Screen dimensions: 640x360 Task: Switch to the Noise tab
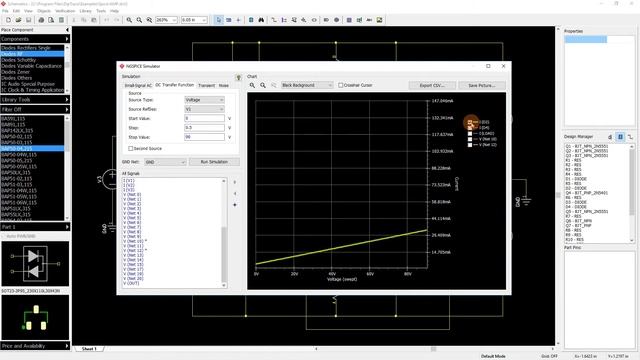tap(224, 86)
